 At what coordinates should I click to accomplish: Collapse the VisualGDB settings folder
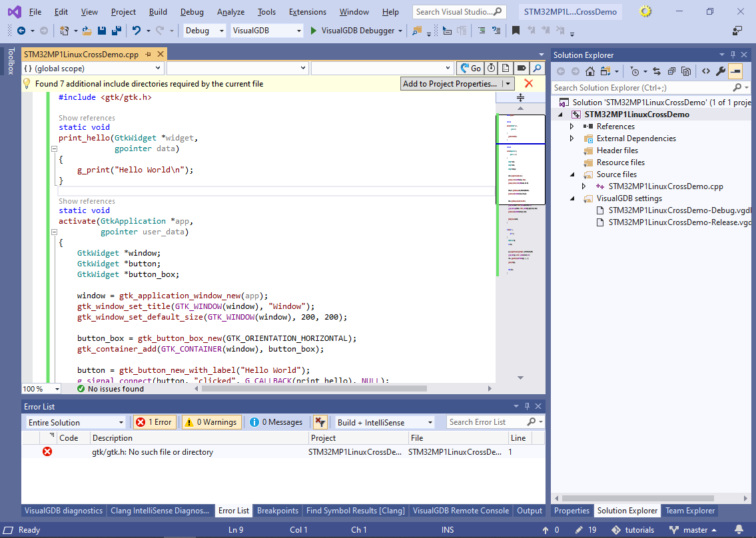(x=571, y=198)
